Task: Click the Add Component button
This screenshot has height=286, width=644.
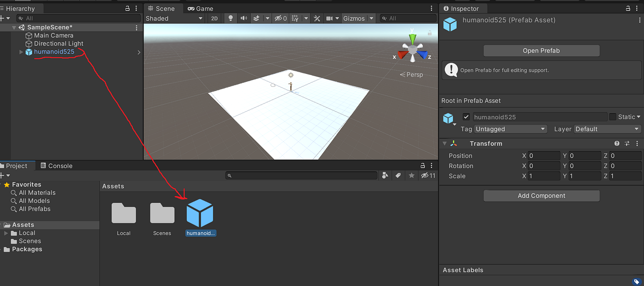Action: tap(541, 195)
